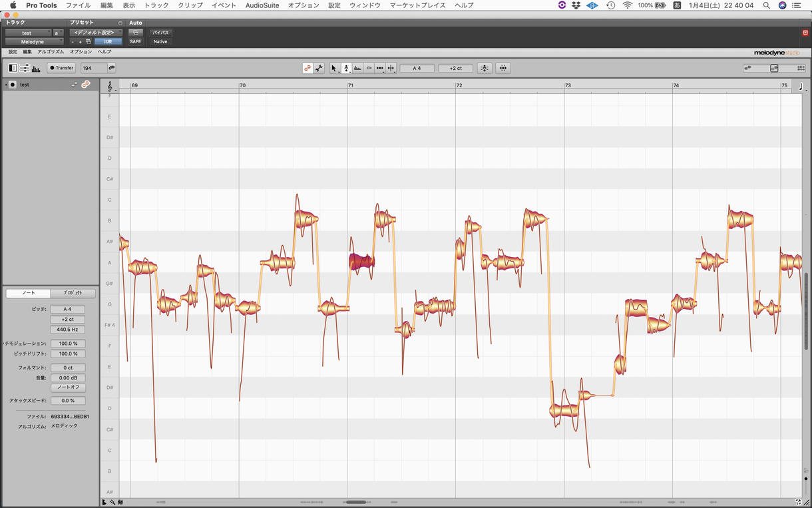Select the amplitude tool
The height and width of the screenshot is (508, 812).
(357, 68)
